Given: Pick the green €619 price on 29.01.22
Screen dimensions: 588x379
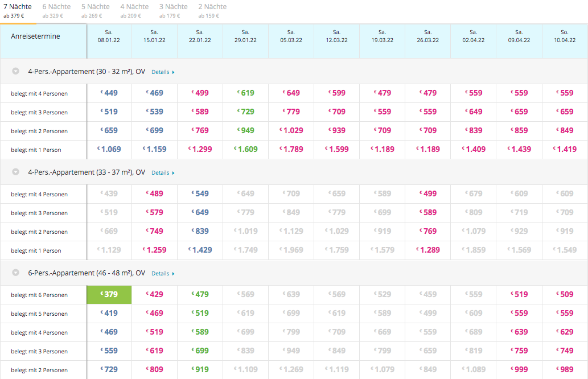Looking at the screenshot, I should pyautogui.click(x=246, y=93).
